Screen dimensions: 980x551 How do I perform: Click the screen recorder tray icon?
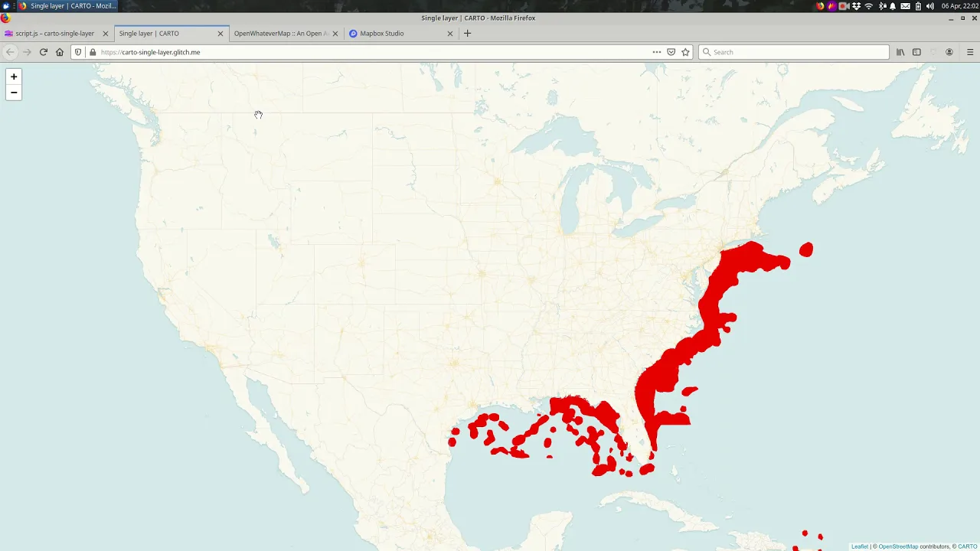tap(844, 6)
